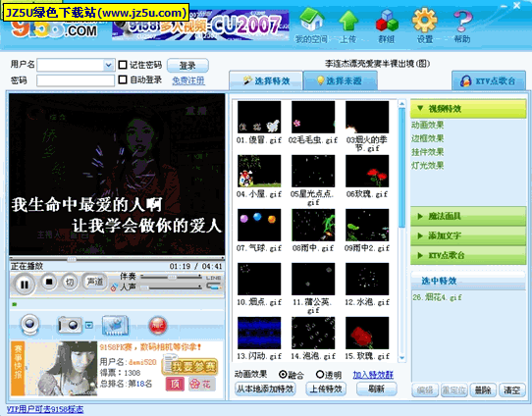Select the 15.玫瑰.gif effect thumbnail

pyautogui.click(x=367, y=333)
